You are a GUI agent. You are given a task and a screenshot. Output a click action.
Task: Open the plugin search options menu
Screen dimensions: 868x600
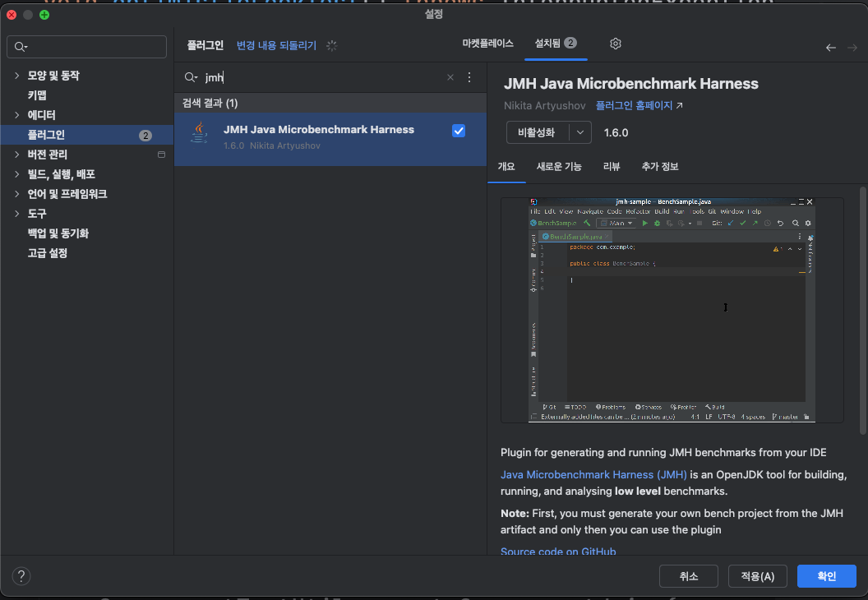(469, 77)
